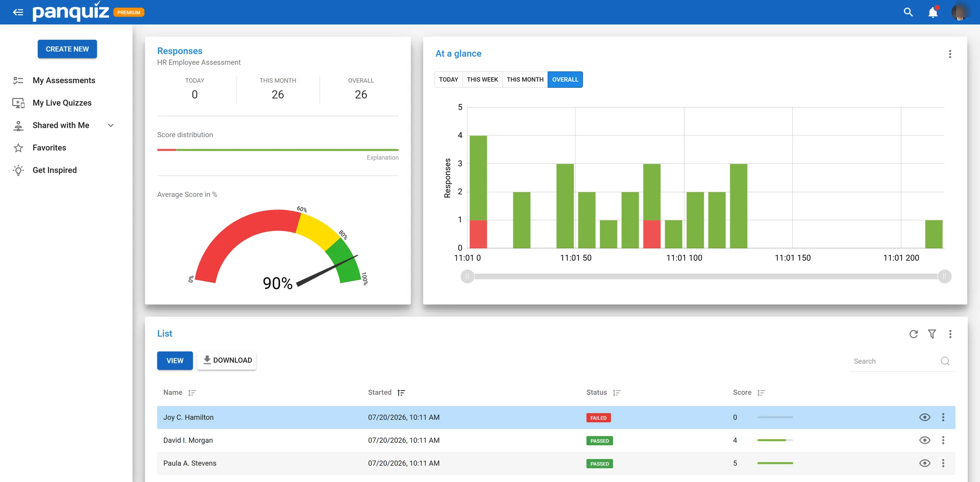Click the Favorites star icon
Image resolution: width=980 pixels, height=482 pixels.
click(x=18, y=148)
